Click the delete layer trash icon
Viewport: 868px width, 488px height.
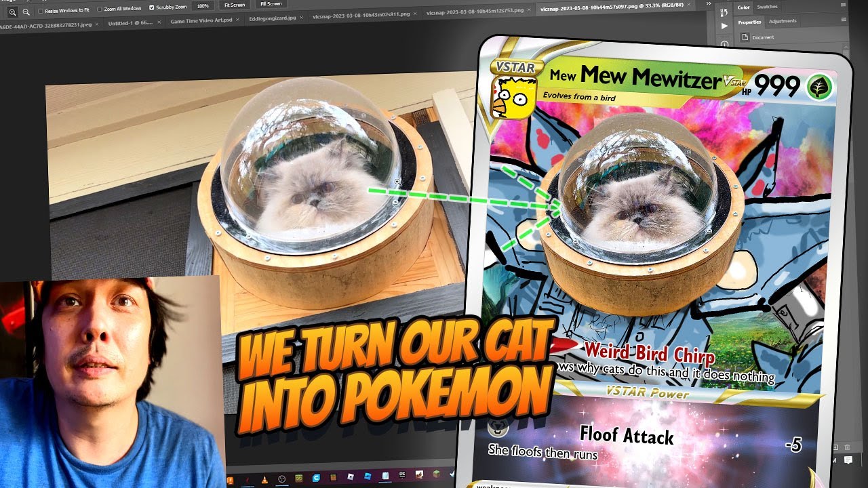[x=846, y=447]
